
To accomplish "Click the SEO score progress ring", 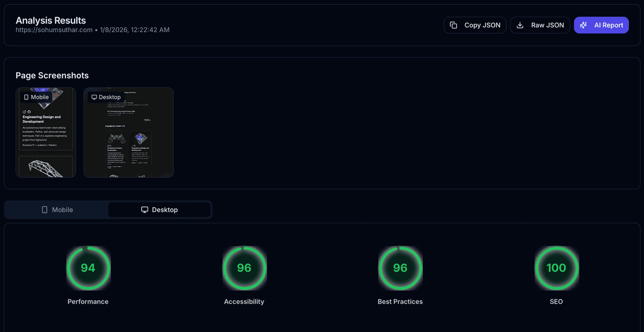I will pos(557,268).
